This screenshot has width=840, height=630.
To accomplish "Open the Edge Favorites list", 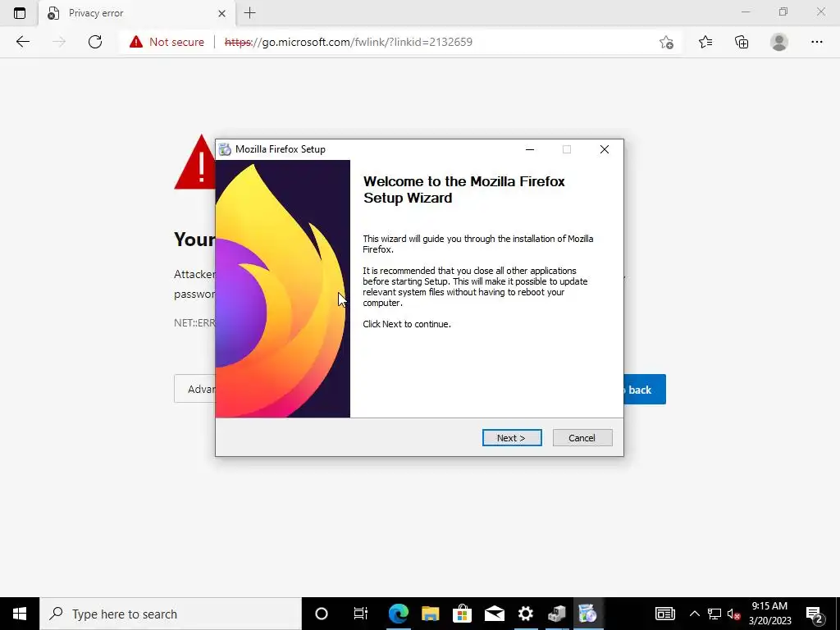I will 705,42.
